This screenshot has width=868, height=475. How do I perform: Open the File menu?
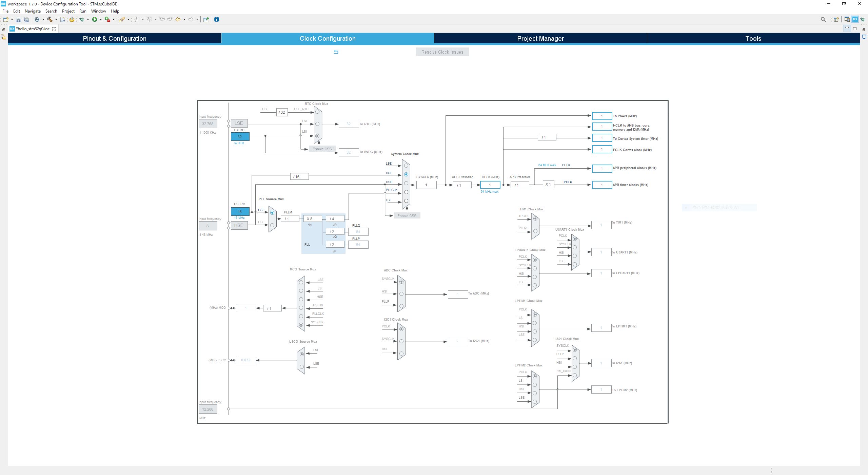pos(6,11)
